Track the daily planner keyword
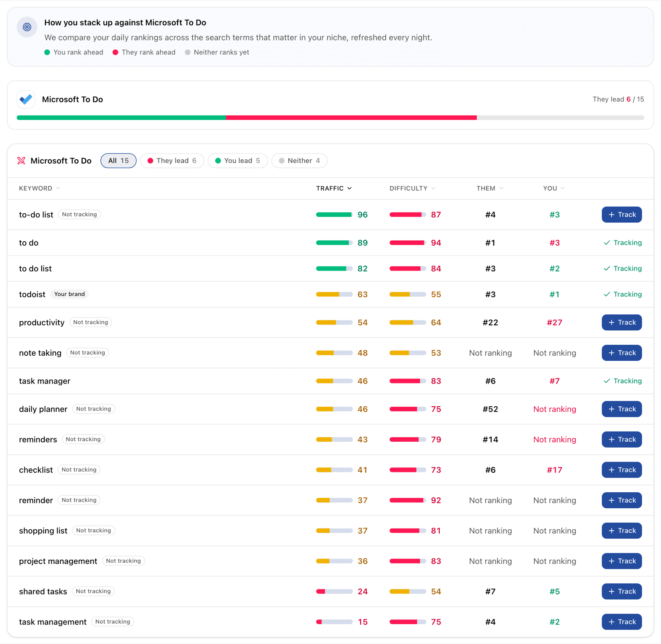 622,409
